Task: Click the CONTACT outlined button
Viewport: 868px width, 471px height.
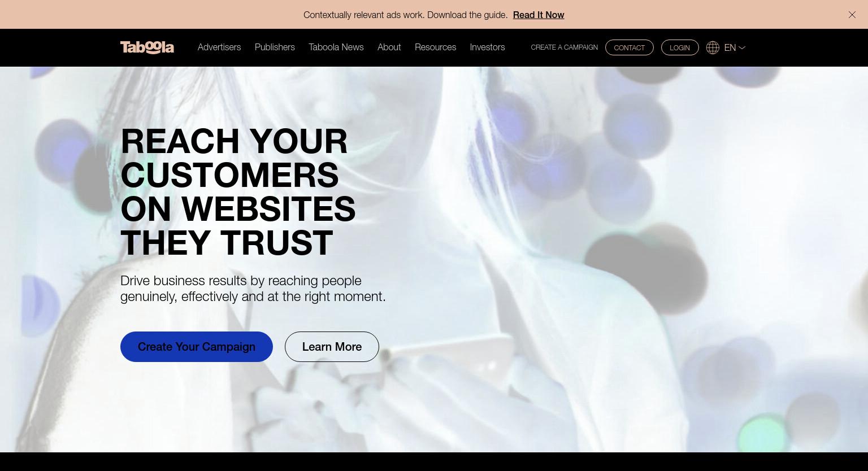Action: pos(630,47)
